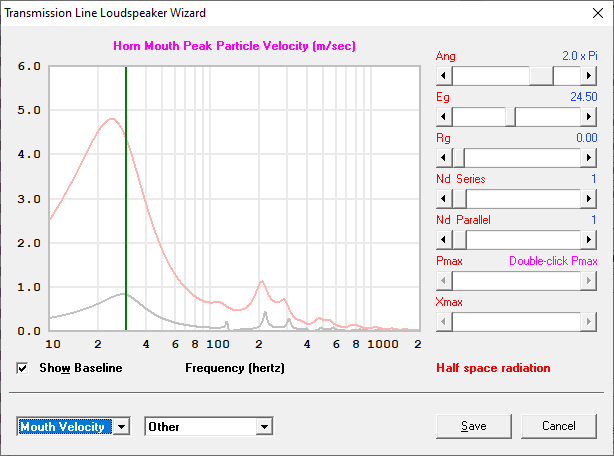Click the Half space radiation label
The height and width of the screenshot is (456, 614).
493,368
